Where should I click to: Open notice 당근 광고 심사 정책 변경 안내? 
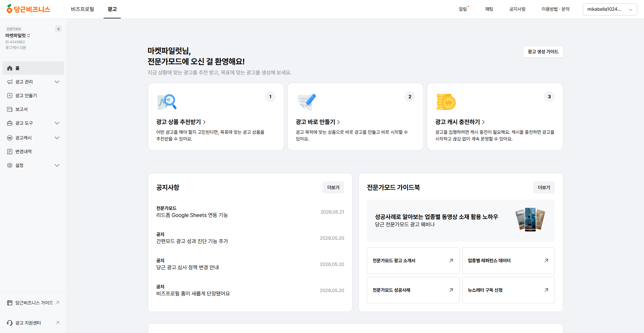click(250, 264)
